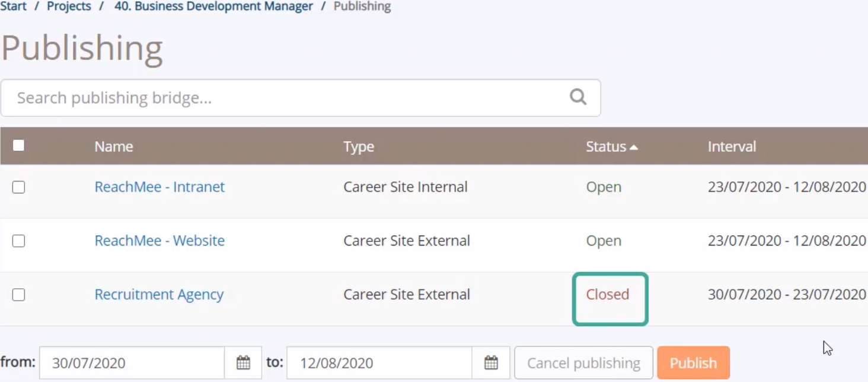Screen dimensions: 868x382
Task: Click the to date field 12/08/2020
Action: coord(379,362)
